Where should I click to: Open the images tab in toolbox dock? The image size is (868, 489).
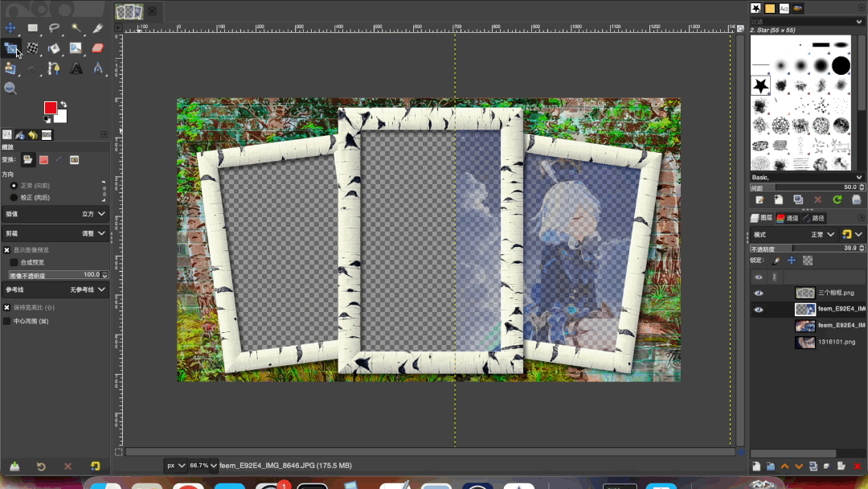[47, 134]
